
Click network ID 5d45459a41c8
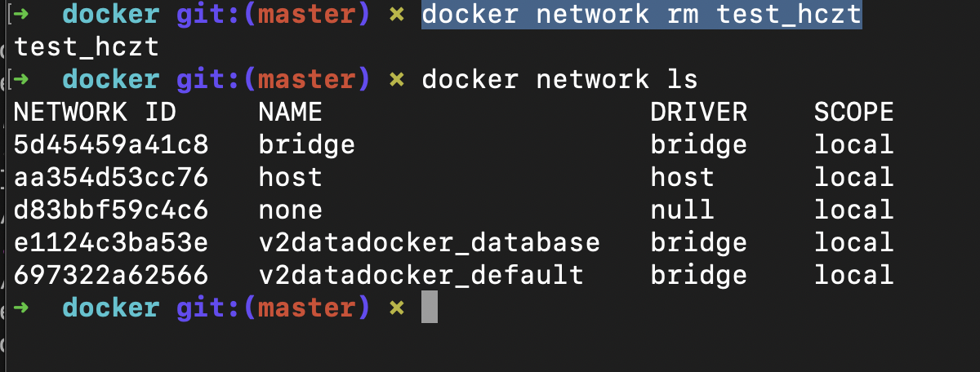(111, 144)
